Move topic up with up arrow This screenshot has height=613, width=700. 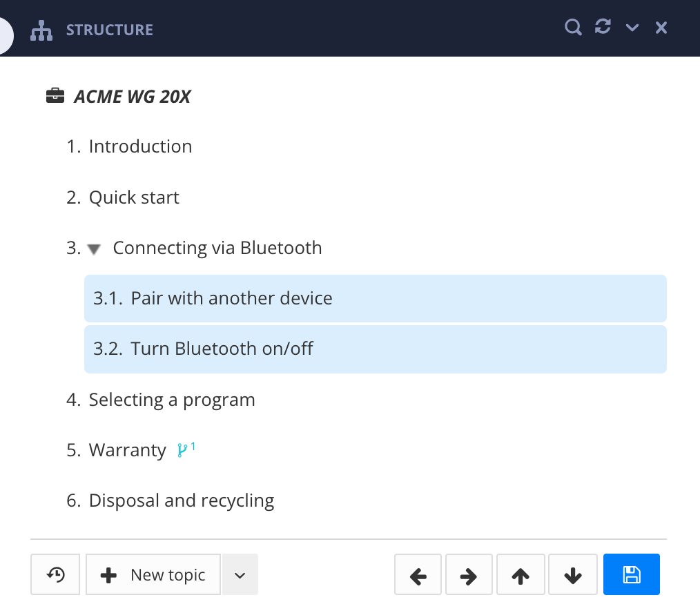pos(521,575)
